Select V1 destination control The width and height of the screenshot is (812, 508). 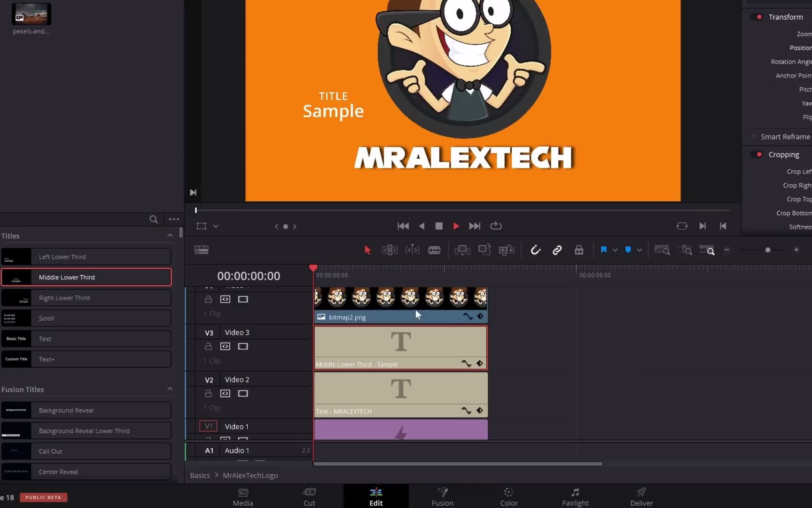pos(208,426)
